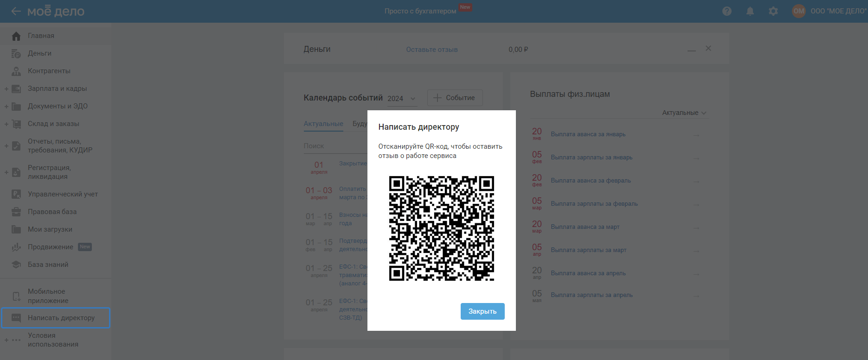Expand the Зарплата и кадры section
This screenshot has height=360, width=868.
[6, 89]
